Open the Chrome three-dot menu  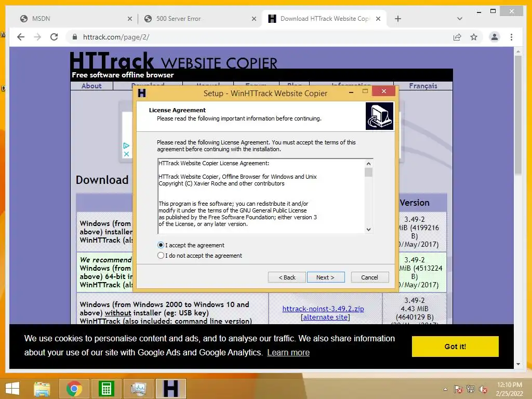point(511,37)
